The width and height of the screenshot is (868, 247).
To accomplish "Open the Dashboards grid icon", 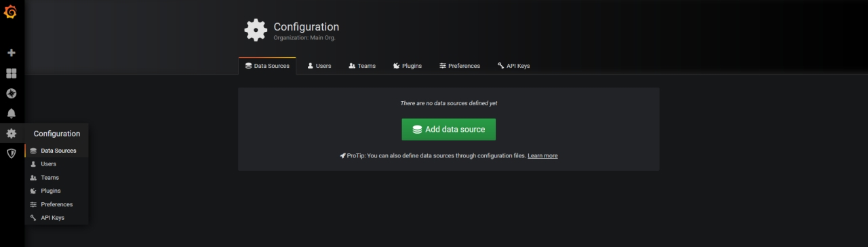I will pyautogui.click(x=11, y=73).
